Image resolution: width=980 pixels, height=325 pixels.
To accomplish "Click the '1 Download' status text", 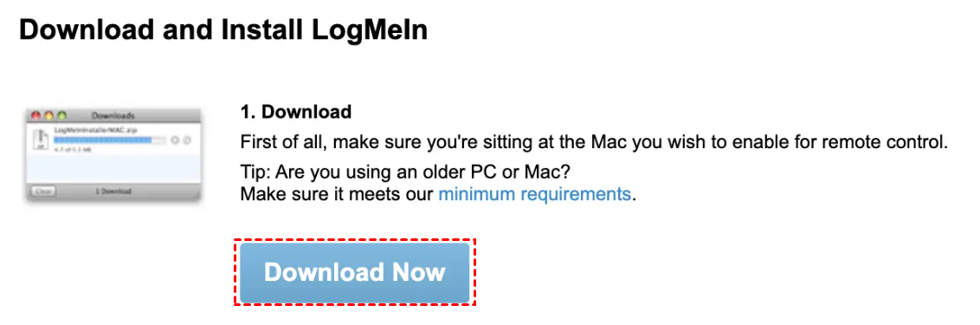I will [113, 191].
